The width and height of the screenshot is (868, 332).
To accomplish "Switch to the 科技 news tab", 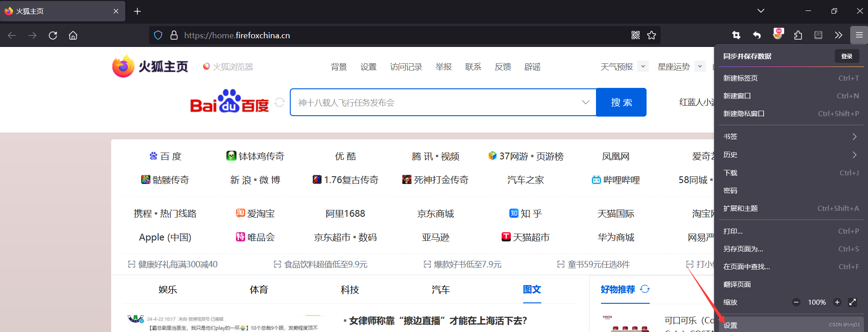I will pos(350,290).
